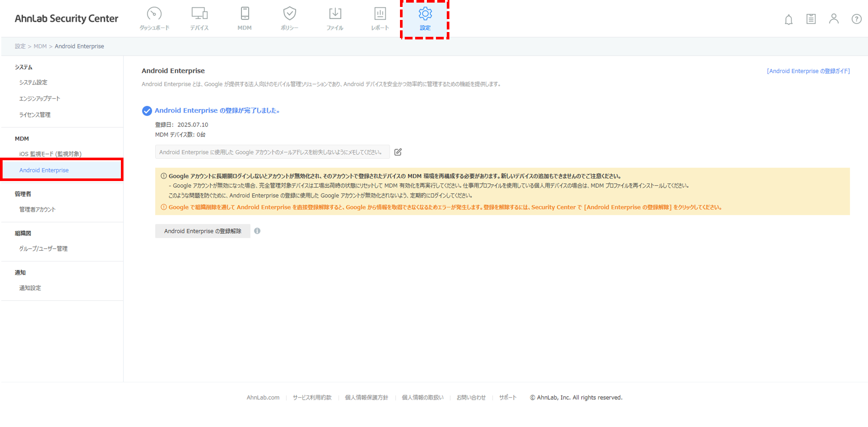Open システム設定 in the sidebar
Viewport: 868px width, 427px height.
point(33,82)
